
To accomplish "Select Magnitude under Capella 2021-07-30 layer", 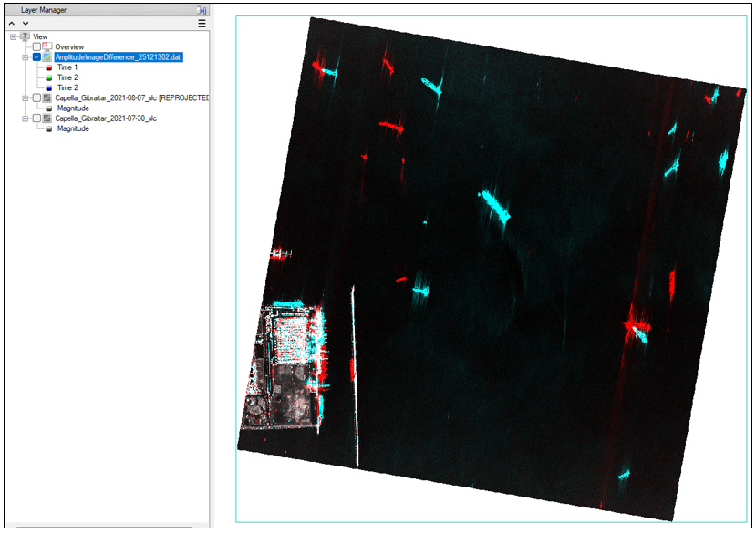I will point(72,128).
